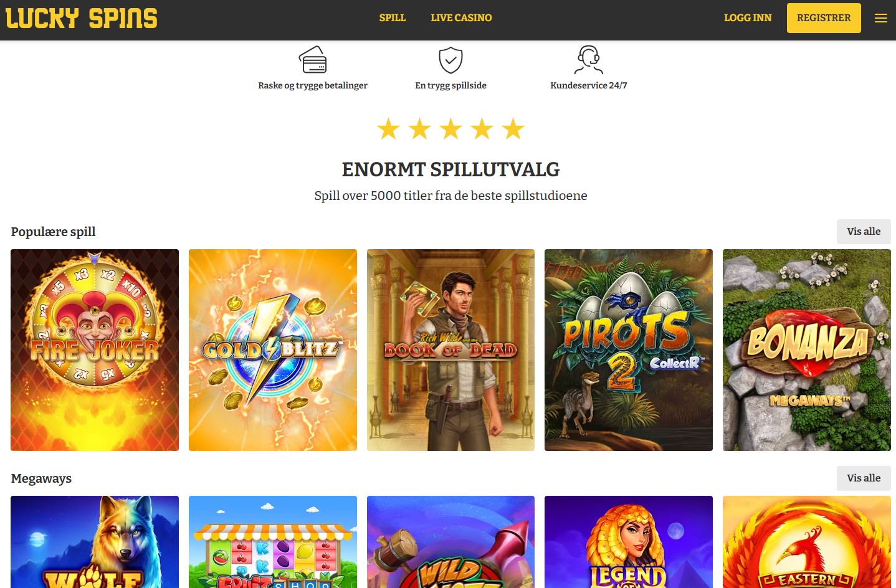896x588 pixels.
Task: Open the Bonanza Megaways game thumbnail
Action: 807,350
